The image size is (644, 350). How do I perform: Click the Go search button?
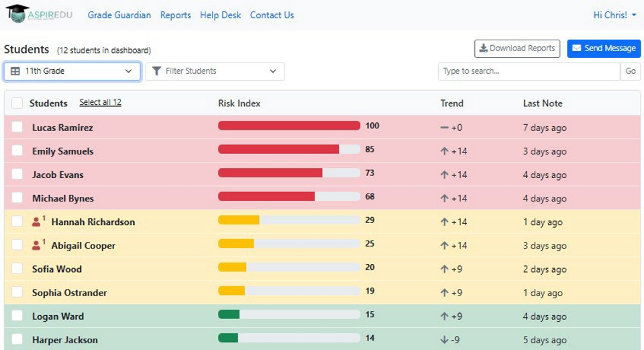click(x=631, y=71)
